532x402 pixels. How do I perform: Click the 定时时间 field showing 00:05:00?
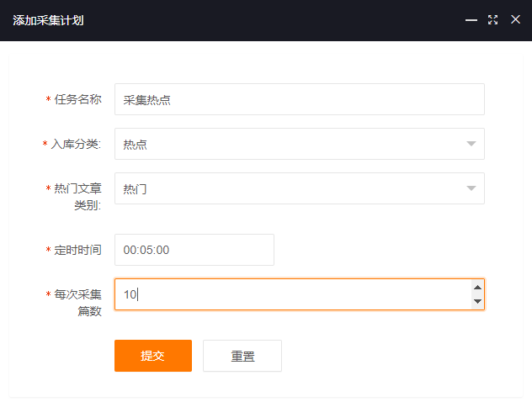click(194, 250)
